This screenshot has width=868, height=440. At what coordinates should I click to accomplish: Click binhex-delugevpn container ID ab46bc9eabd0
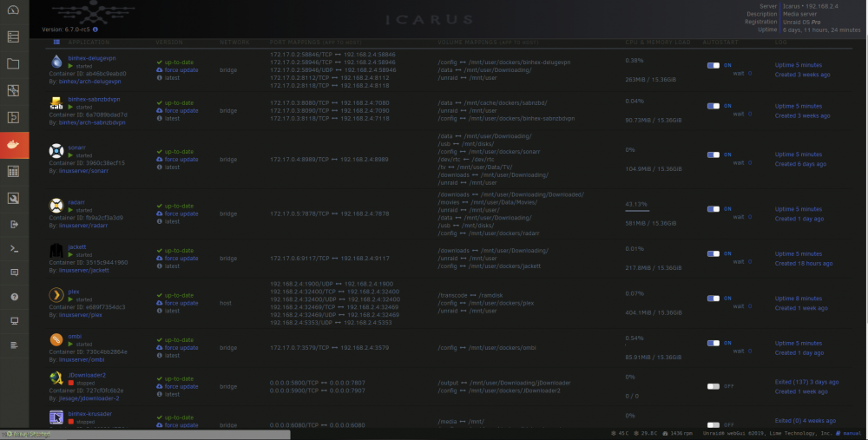click(x=88, y=74)
